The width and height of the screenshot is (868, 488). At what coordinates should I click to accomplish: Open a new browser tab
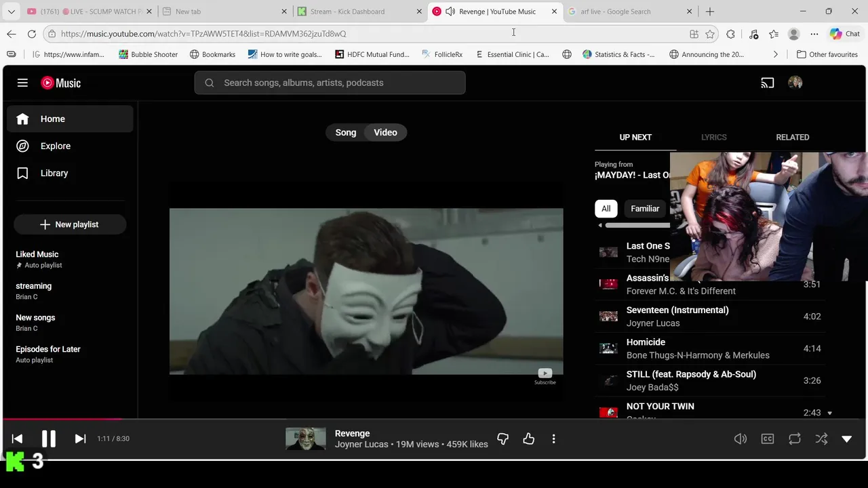coord(710,12)
